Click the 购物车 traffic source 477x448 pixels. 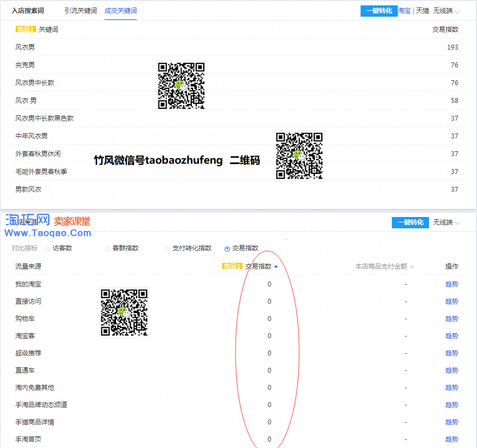(x=25, y=319)
